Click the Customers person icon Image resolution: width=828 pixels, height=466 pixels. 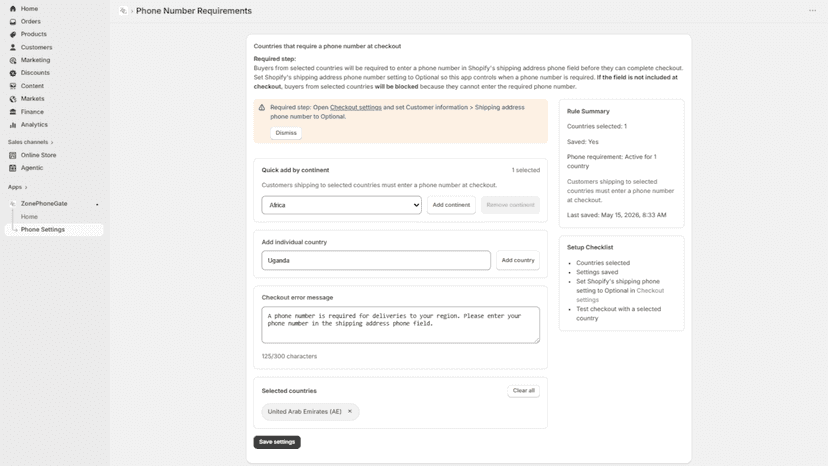13,48
